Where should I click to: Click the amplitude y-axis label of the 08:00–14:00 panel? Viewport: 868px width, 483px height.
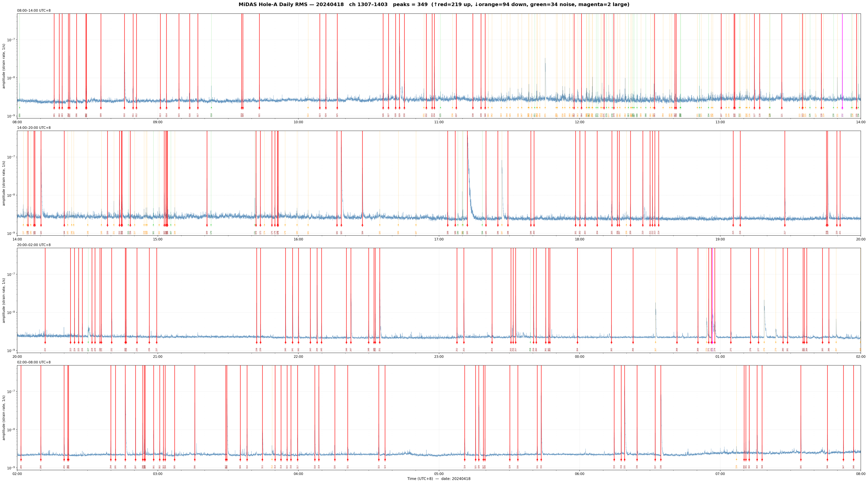(4, 66)
